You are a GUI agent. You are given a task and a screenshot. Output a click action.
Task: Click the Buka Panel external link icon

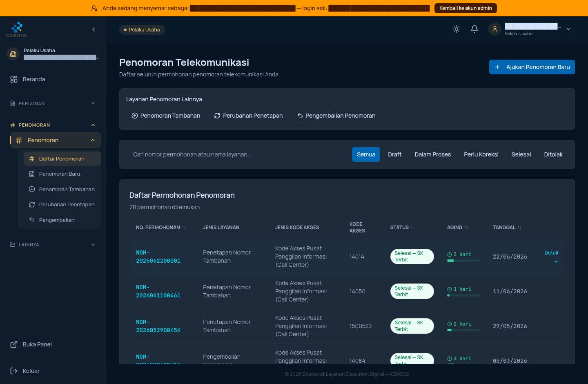tap(14, 344)
